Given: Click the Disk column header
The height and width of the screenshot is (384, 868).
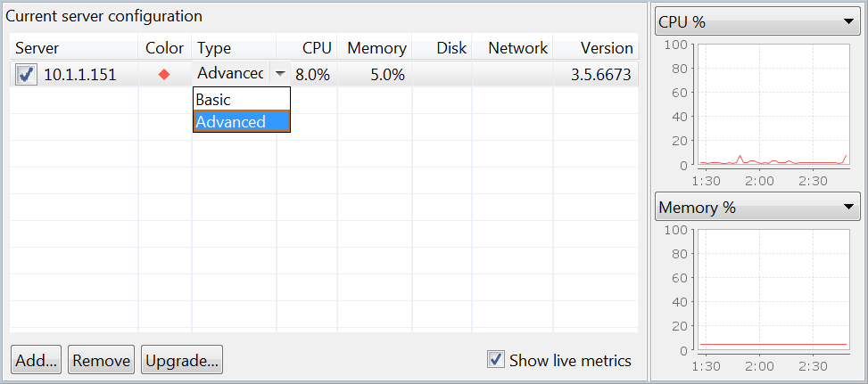Looking at the screenshot, I should pos(442,48).
